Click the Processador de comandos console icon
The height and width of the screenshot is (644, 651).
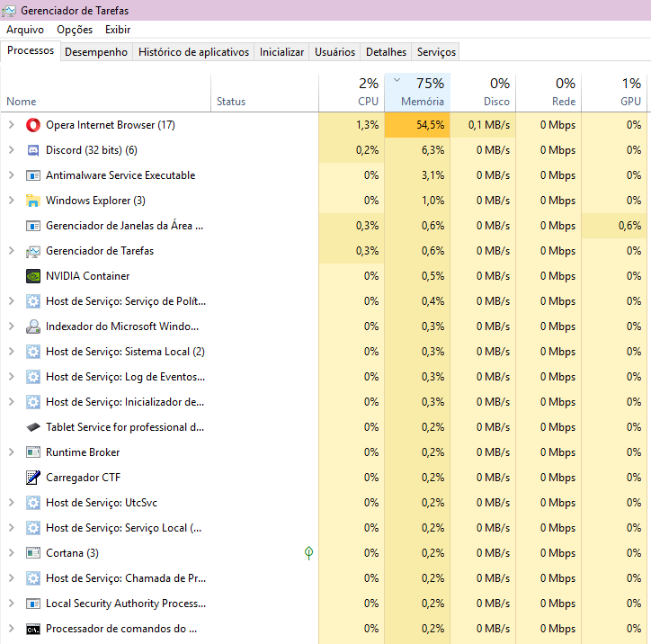pyautogui.click(x=32, y=630)
